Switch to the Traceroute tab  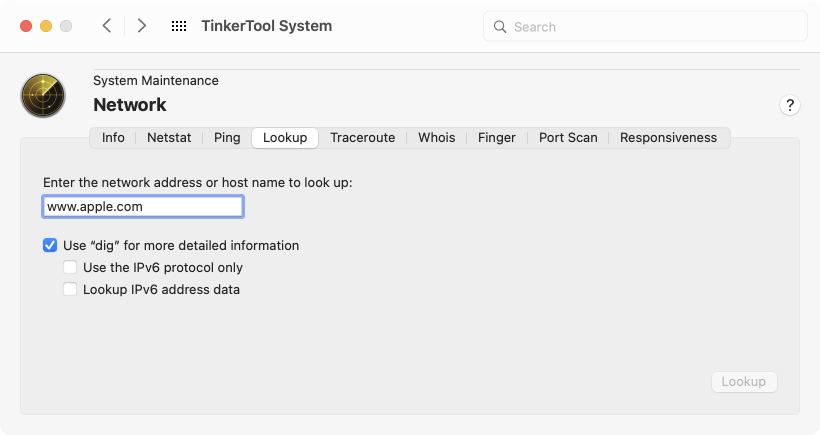tap(362, 138)
